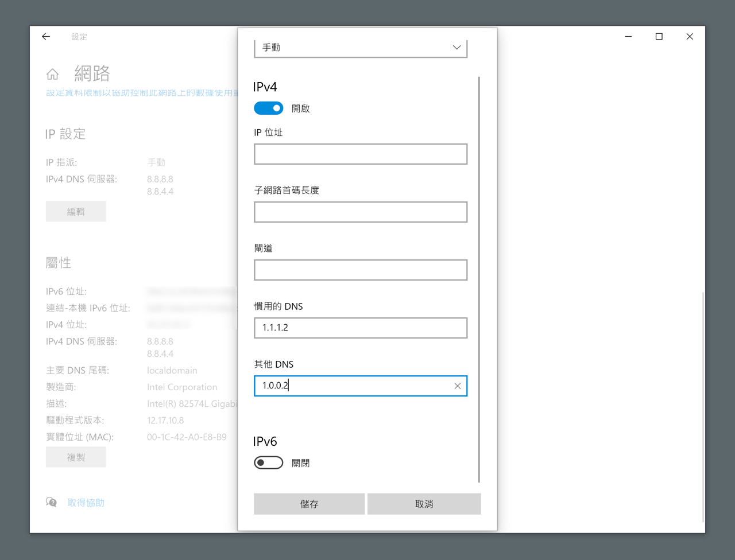Image resolution: width=735 pixels, height=560 pixels.
Task: Minimize the settings window
Action: click(x=628, y=37)
